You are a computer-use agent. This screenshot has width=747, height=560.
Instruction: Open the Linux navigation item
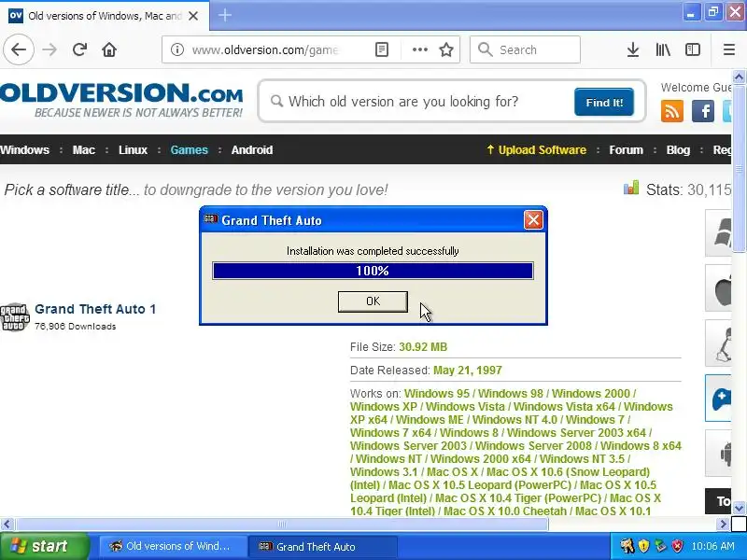pyautogui.click(x=133, y=150)
